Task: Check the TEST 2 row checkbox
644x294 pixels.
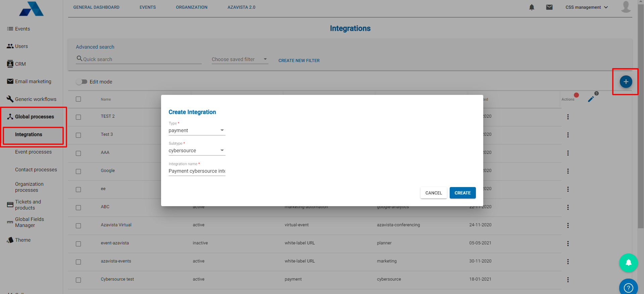Action: (79, 117)
